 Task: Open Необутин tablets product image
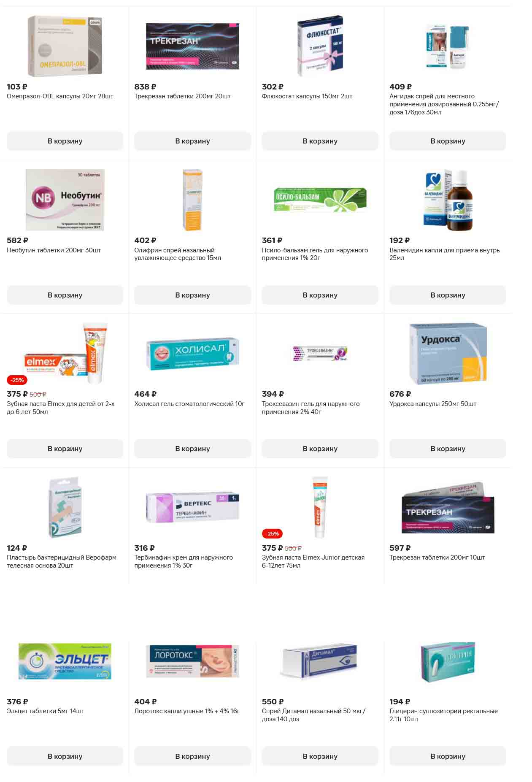coord(65,200)
